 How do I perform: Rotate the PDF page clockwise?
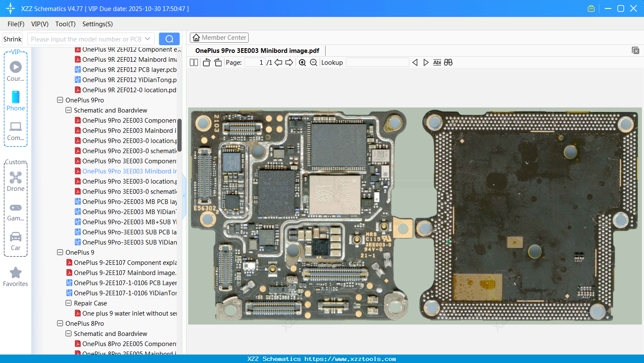coord(217,62)
